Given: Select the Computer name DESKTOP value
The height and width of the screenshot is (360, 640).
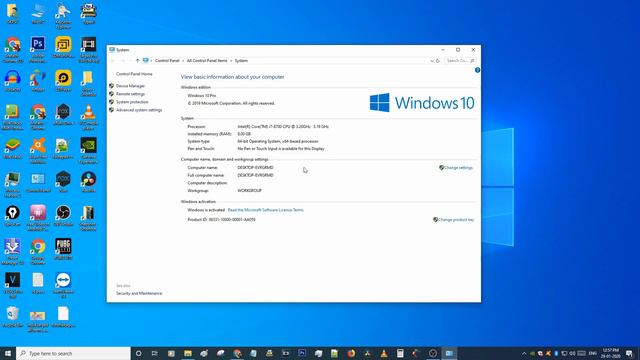Looking at the screenshot, I should (x=255, y=168).
